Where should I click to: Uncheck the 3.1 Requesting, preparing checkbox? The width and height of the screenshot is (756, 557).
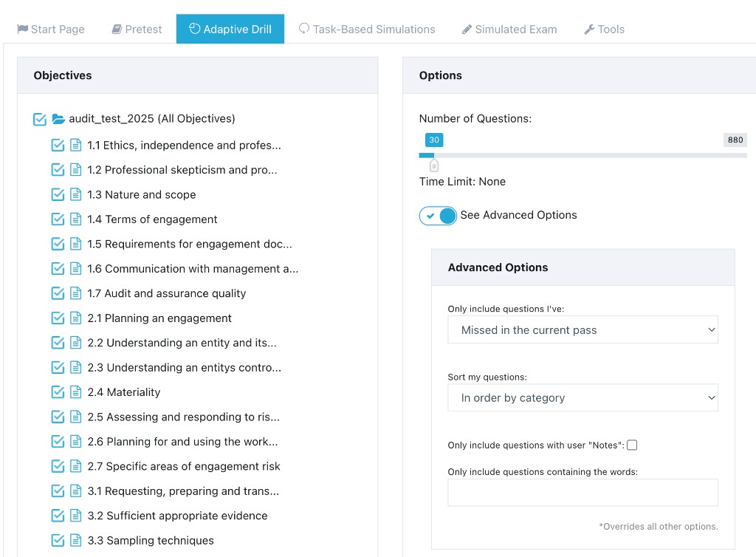pyautogui.click(x=58, y=491)
